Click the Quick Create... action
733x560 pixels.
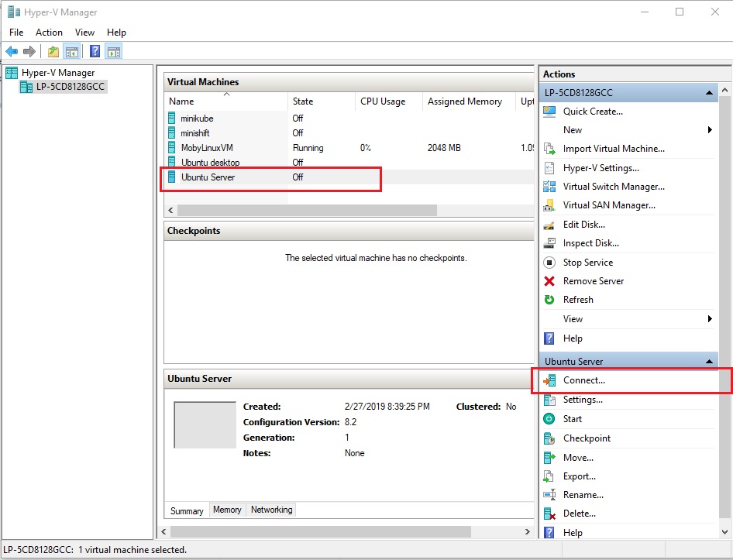coord(593,112)
